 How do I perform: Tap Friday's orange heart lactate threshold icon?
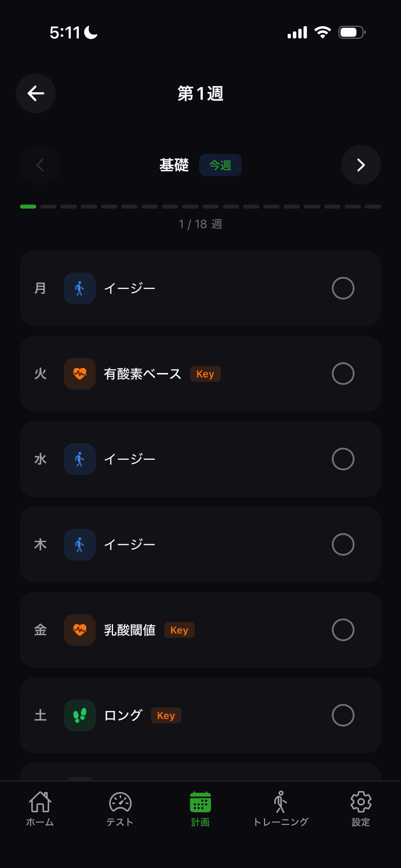[80, 630]
